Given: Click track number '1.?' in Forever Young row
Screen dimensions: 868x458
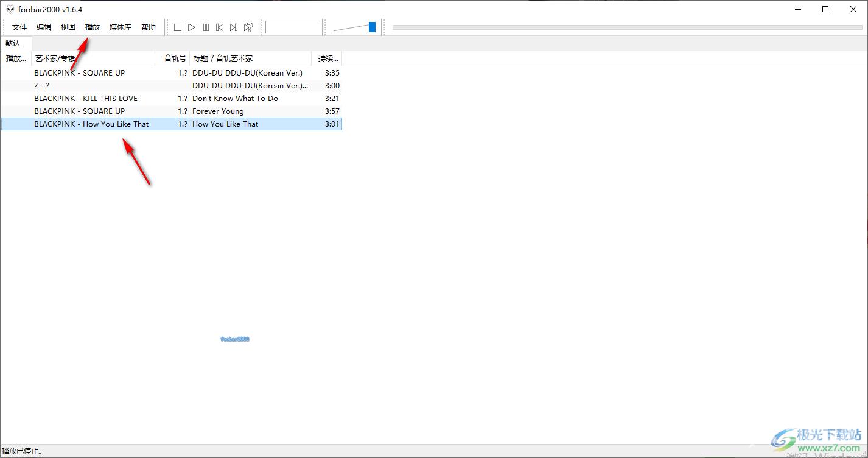Looking at the screenshot, I should tap(183, 111).
